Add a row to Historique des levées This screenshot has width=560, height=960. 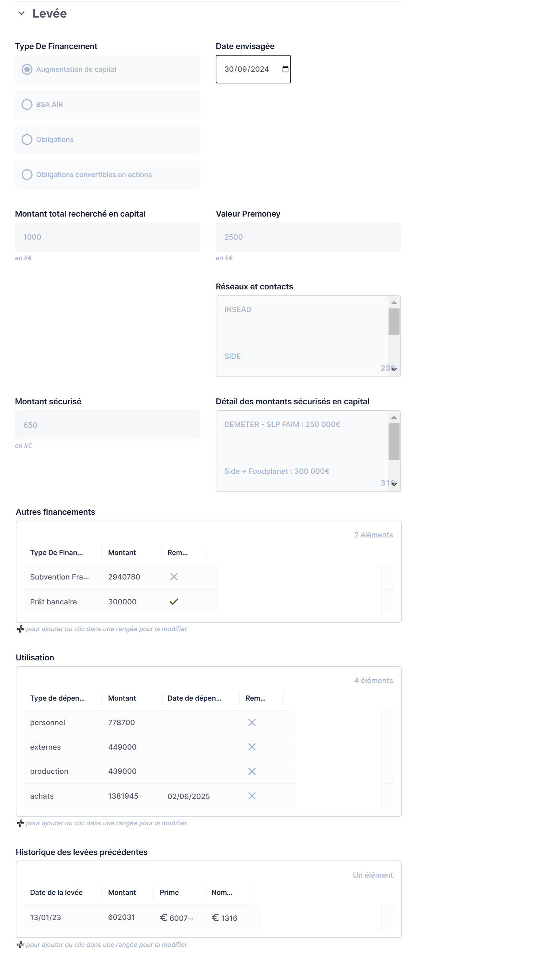pos(20,944)
